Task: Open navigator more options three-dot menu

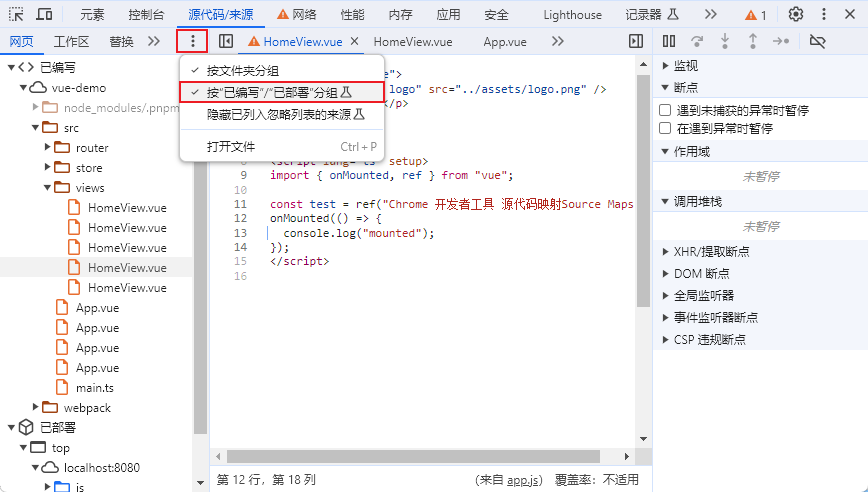Action: pos(192,41)
